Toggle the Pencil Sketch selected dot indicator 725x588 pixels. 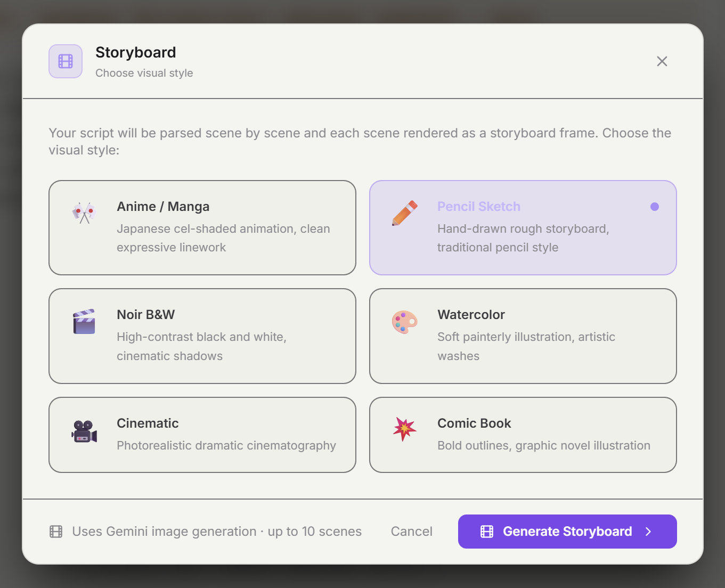tap(655, 207)
